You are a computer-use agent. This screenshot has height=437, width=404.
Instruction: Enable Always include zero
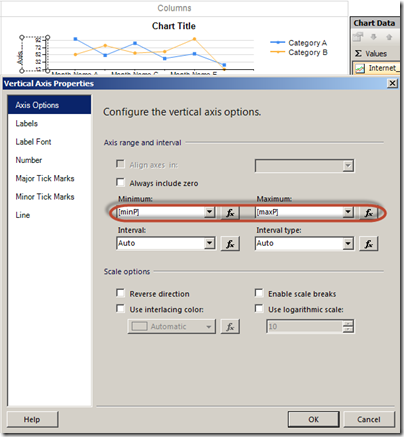[120, 182]
